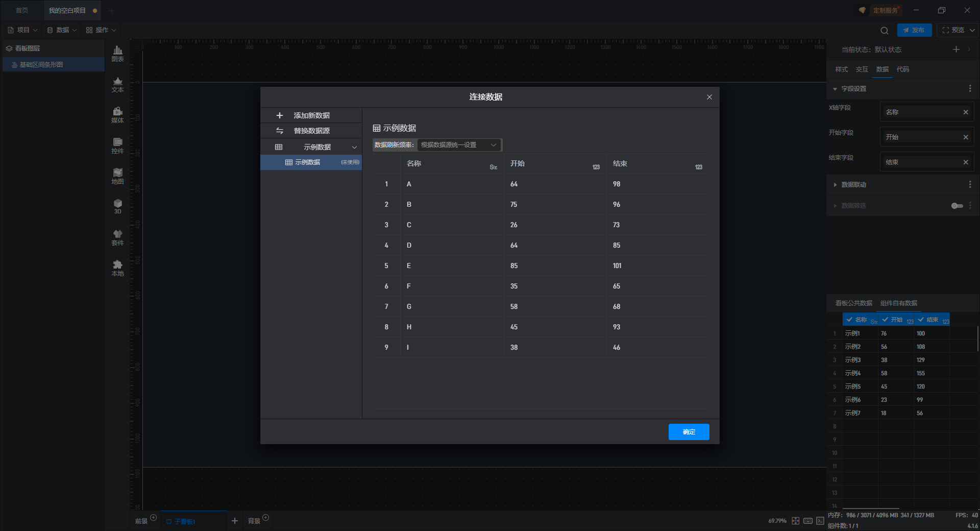
Task: Open the 操作 menu dropdown
Action: 101,30
